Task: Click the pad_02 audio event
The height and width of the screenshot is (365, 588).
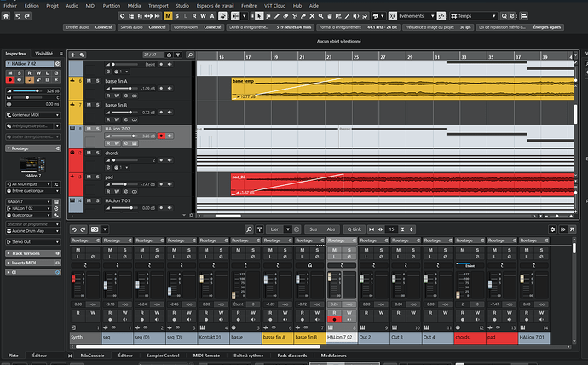Action: click(x=402, y=184)
